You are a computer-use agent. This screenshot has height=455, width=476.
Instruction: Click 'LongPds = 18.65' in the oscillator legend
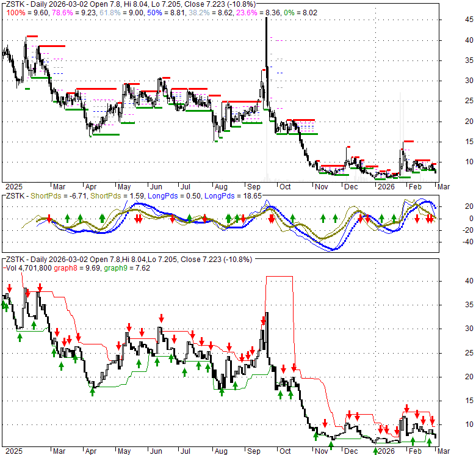tap(233, 196)
